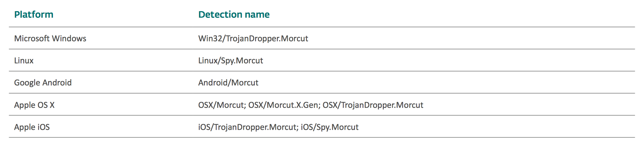Click the Linux platform cell
The image size is (644, 147).
(24, 60)
